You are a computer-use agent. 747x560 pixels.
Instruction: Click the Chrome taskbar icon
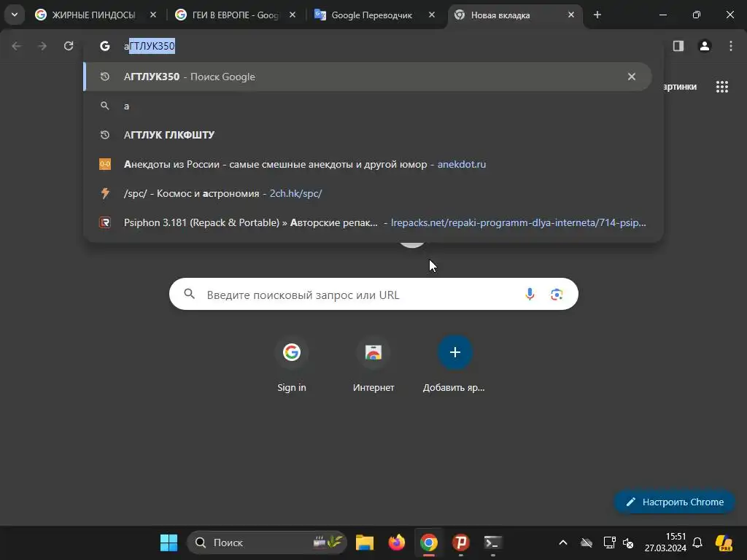(x=429, y=542)
